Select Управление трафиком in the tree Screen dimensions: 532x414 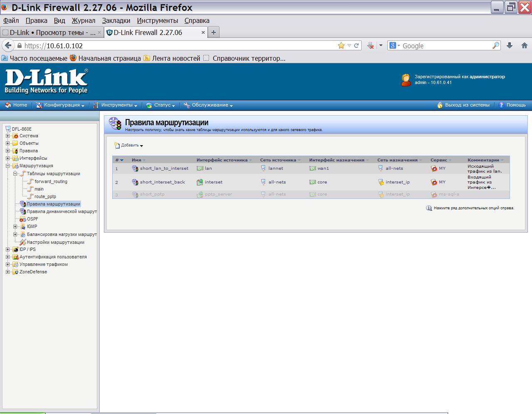[x=44, y=265]
